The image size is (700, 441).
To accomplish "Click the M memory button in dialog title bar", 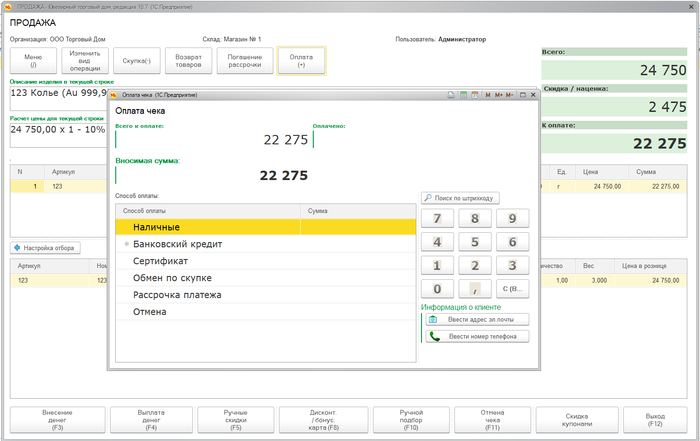I will tap(488, 95).
